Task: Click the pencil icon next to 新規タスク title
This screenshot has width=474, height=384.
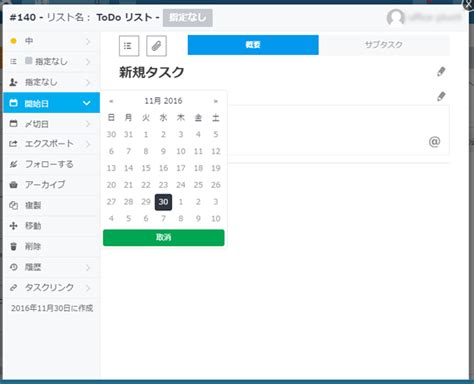Action: click(x=441, y=71)
